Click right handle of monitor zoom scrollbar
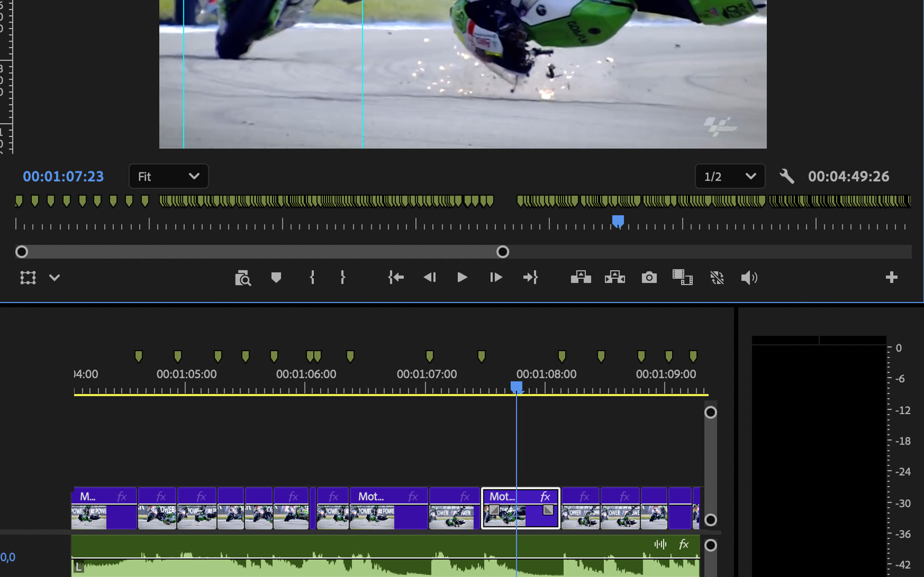 click(503, 252)
